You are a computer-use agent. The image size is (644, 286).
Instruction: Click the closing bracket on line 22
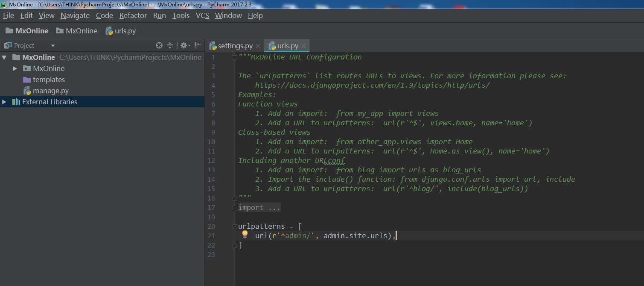(240, 245)
